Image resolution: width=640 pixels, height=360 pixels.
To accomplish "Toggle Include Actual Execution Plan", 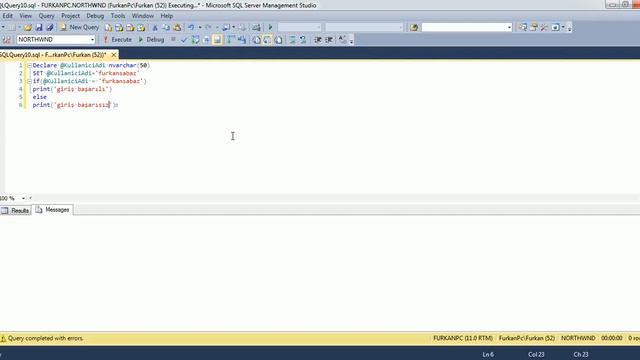I will (231, 40).
